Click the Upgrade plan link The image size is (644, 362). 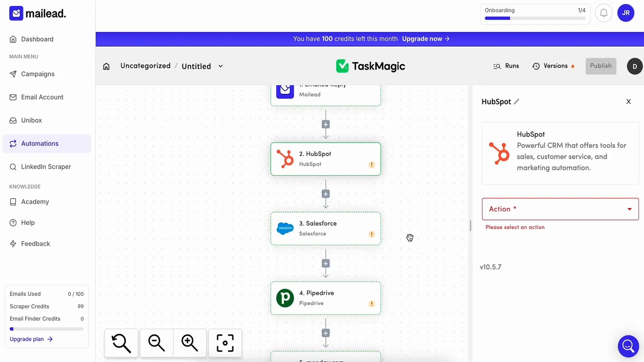click(x=31, y=339)
